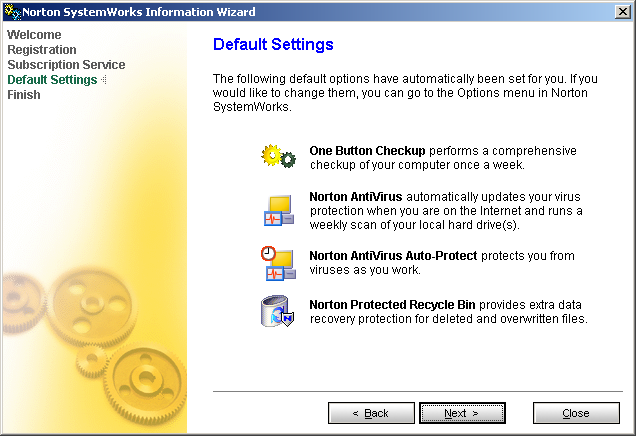Click the bold Norton AntiVirus Auto-Protect text
The height and width of the screenshot is (436, 636).
tap(393, 256)
